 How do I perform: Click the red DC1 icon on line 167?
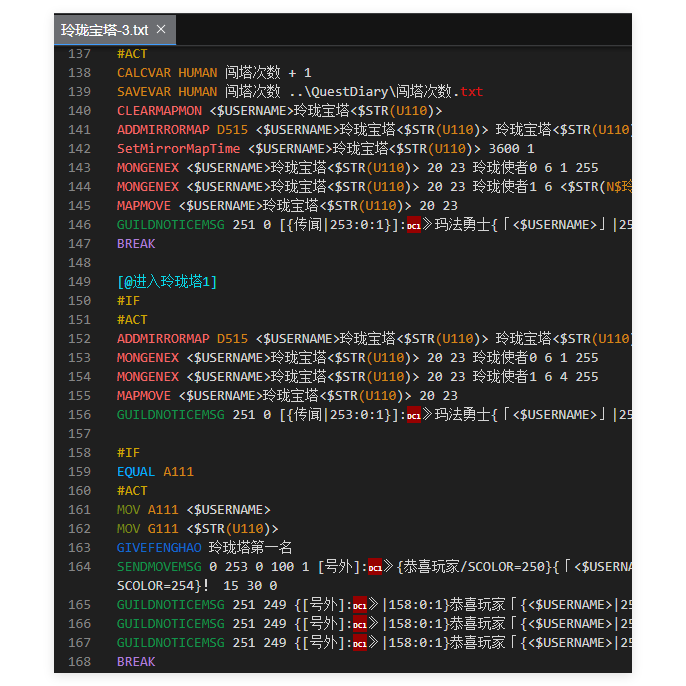(360, 643)
